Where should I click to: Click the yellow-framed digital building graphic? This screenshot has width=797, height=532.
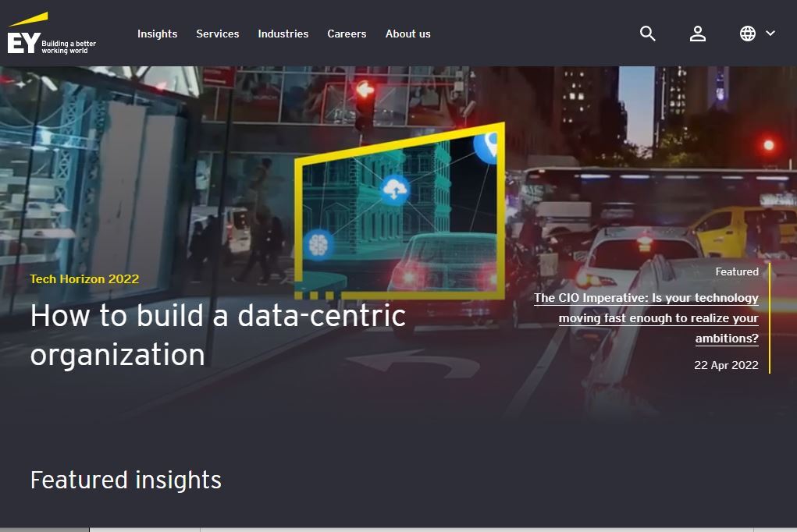tap(400, 211)
